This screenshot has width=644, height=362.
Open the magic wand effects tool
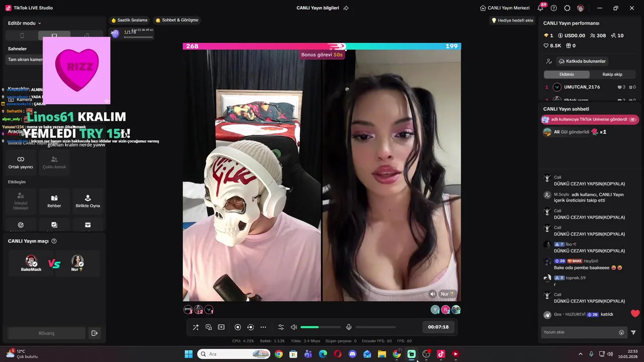tap(196, 327)
